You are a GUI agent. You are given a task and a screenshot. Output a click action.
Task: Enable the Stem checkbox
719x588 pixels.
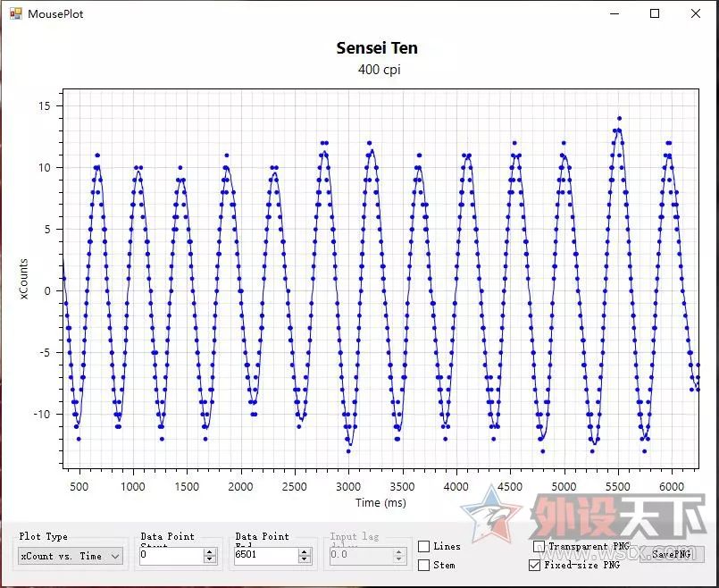(x=423, y=565)
